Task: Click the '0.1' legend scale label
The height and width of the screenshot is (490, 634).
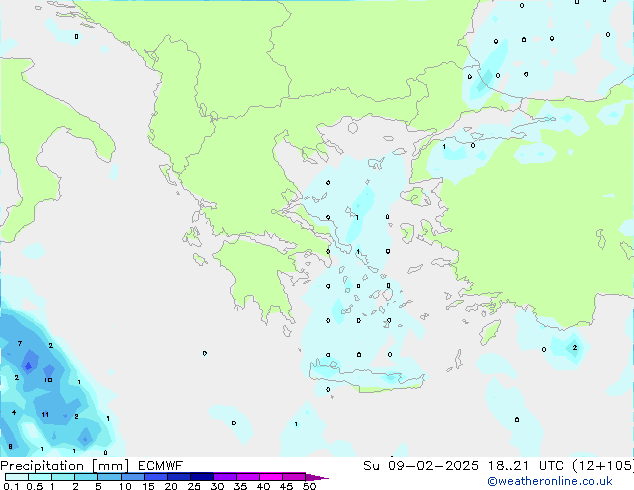Action: click(x=11, y=486)
